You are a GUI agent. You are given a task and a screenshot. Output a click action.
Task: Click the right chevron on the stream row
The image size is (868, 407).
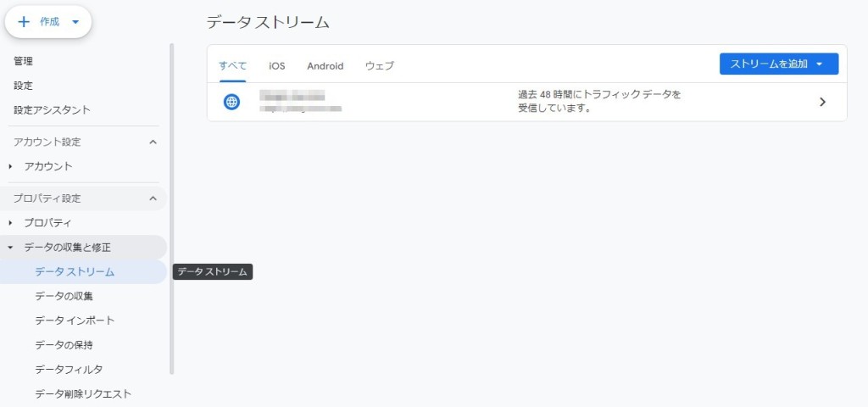point(822,102)
